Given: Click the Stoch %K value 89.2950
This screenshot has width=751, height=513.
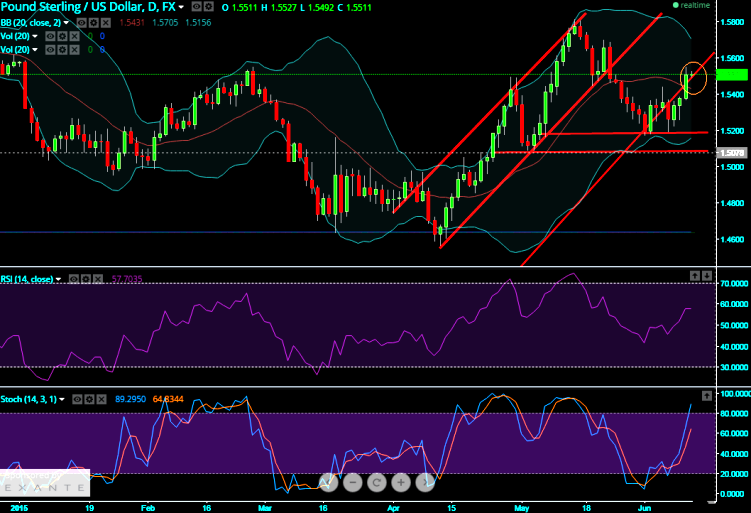Looking at the screenshot, I should 130,399.
